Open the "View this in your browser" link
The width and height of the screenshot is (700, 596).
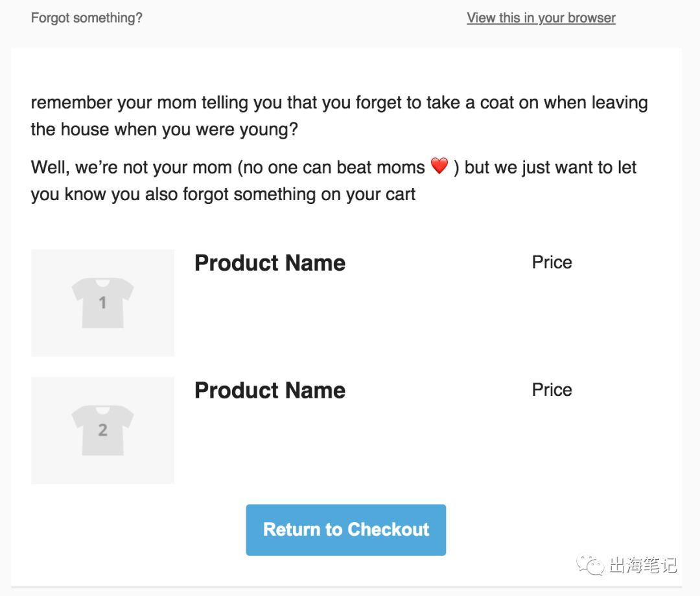541,18
